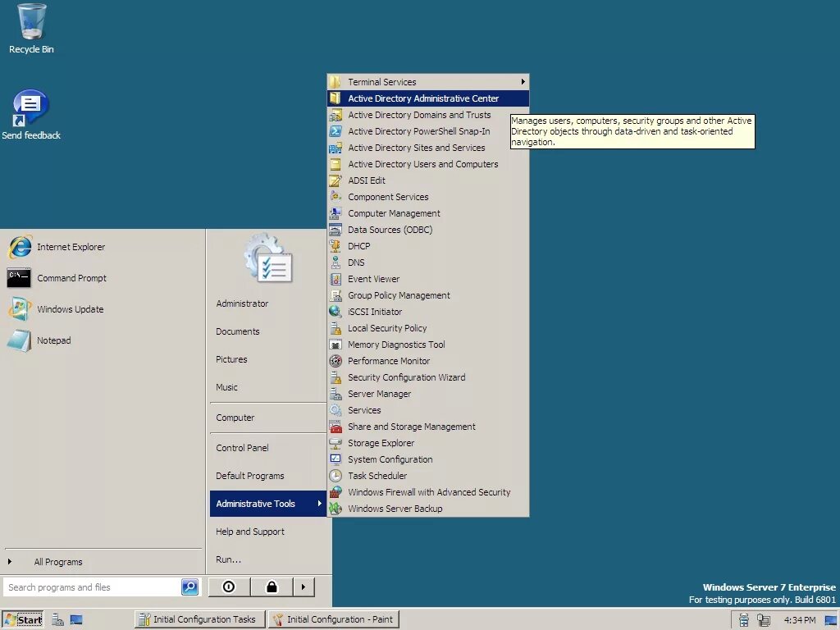Open Storage Explorer entry

coord(428,444)
